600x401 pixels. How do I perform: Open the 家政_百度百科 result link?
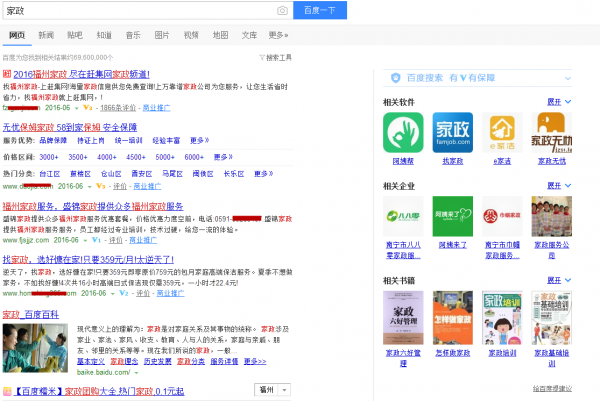pos(31,315)
